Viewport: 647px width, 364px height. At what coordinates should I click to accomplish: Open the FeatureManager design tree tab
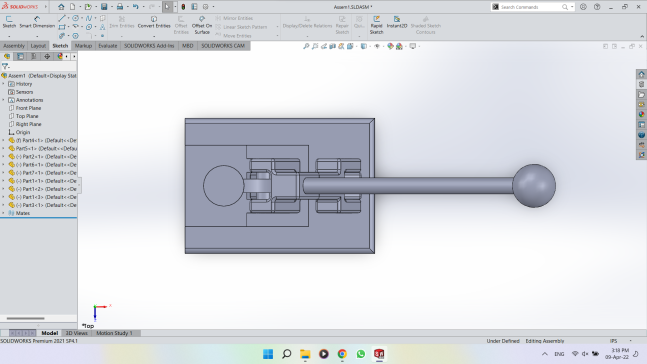coord(7,56)
